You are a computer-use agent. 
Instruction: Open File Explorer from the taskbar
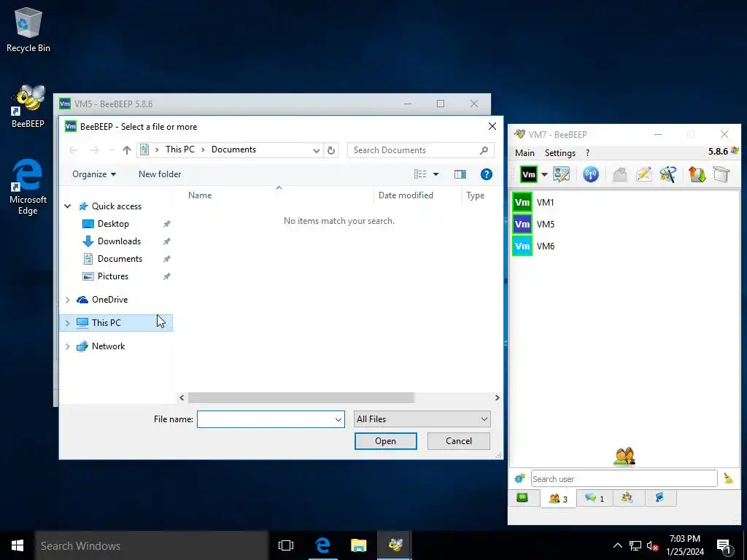(359, 545)
